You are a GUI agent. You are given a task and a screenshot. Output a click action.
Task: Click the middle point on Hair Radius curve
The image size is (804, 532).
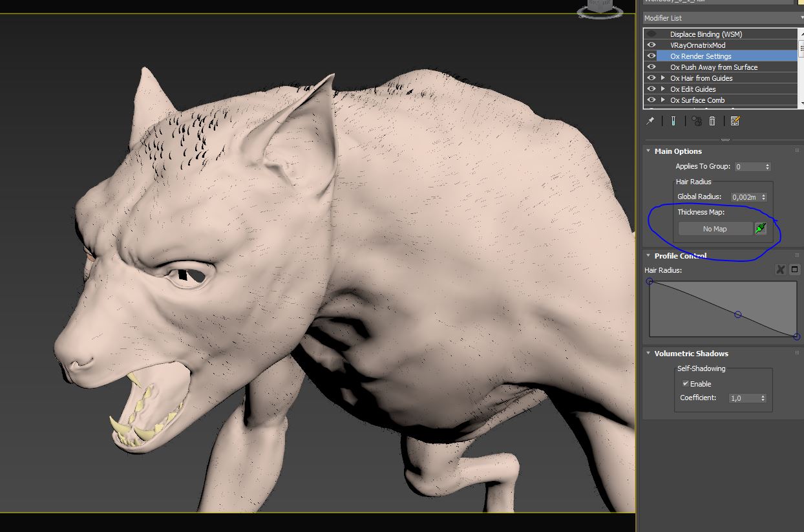click(738, 315)
